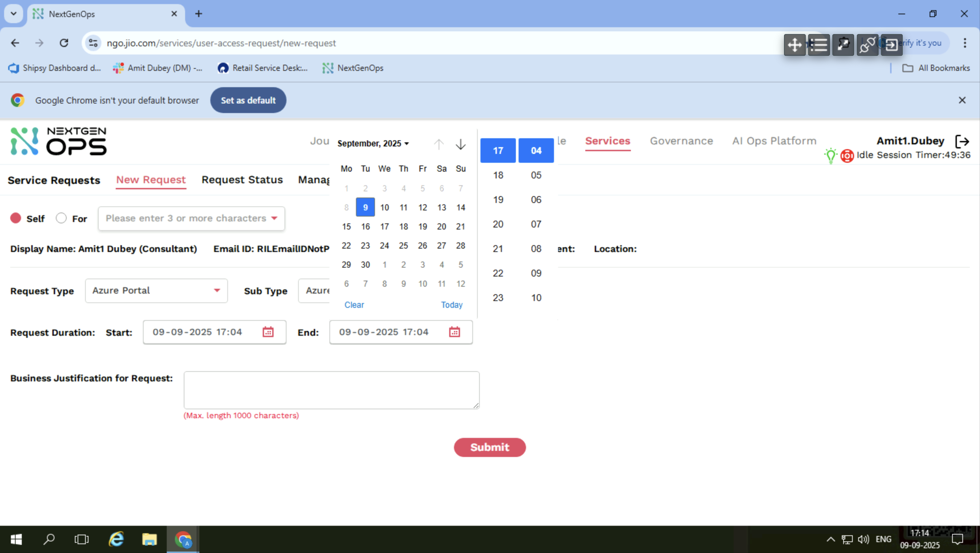Viewport: 980px width, 553px height.
Task: Select the Self radio button
Action: click(x=16, y=218)
